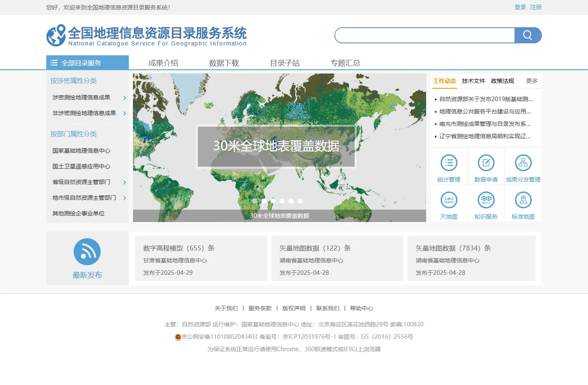The height and width of the screenshot is (385, 588).
Task: Expand 省级自然资源主管部门 arrow
Action: tap(125, 182)
